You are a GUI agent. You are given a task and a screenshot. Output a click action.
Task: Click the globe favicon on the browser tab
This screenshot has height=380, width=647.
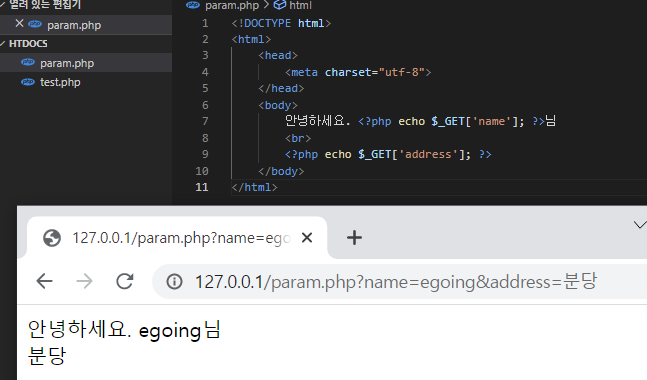pyautogui.click(x=52, y=238)
